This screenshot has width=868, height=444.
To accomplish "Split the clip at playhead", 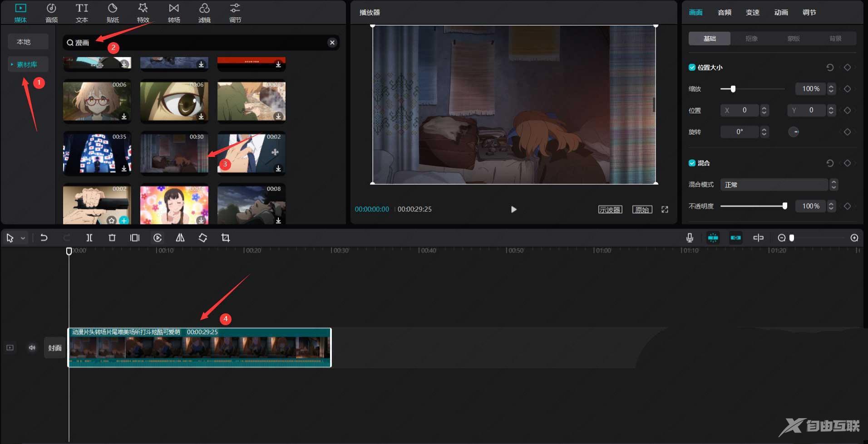I will click(89, 238).
